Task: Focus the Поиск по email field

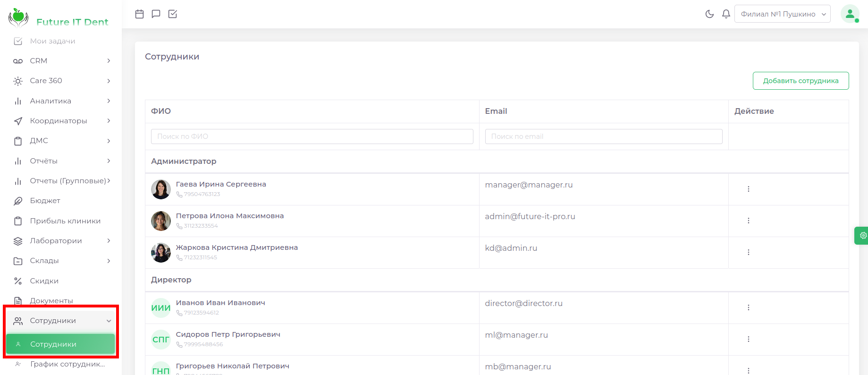Action: [x=603, y=136]
